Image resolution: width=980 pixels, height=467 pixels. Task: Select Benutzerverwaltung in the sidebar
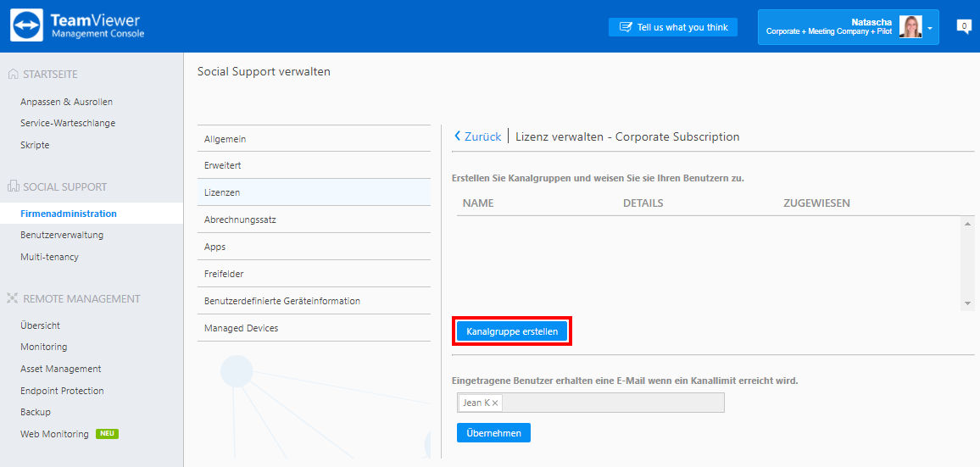pos(62,235)
